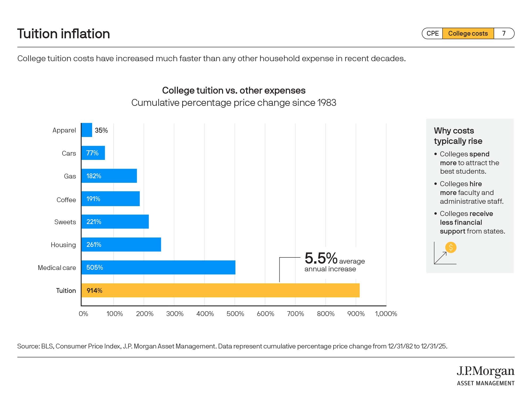Click the dollar coin growth chart icon
Image resolution: width=532 pixels, height=399 pixels.
[x=445, y=253]
